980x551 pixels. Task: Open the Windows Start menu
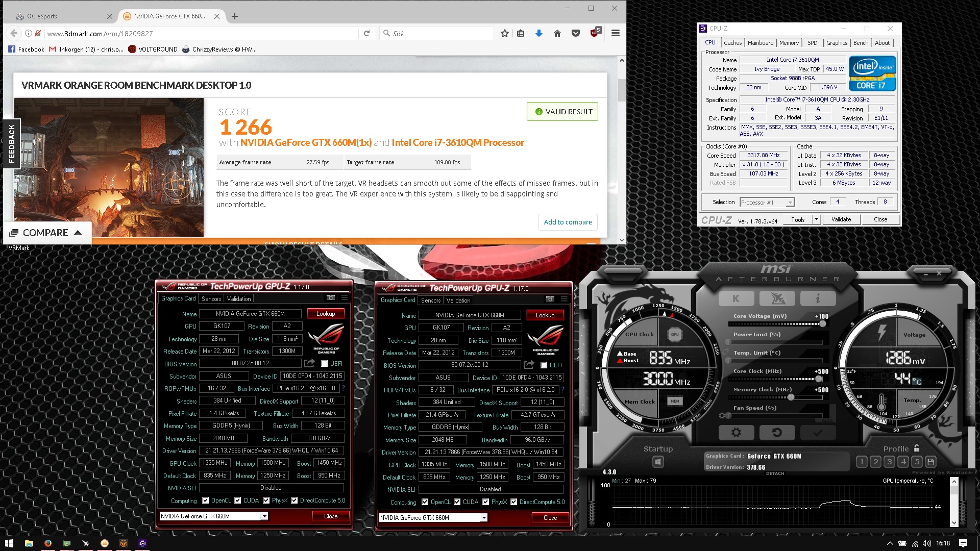(9, 543)
